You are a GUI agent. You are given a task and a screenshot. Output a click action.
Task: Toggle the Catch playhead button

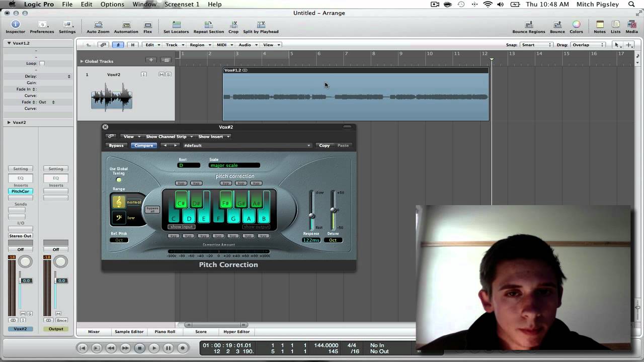(x=118, y=45)
